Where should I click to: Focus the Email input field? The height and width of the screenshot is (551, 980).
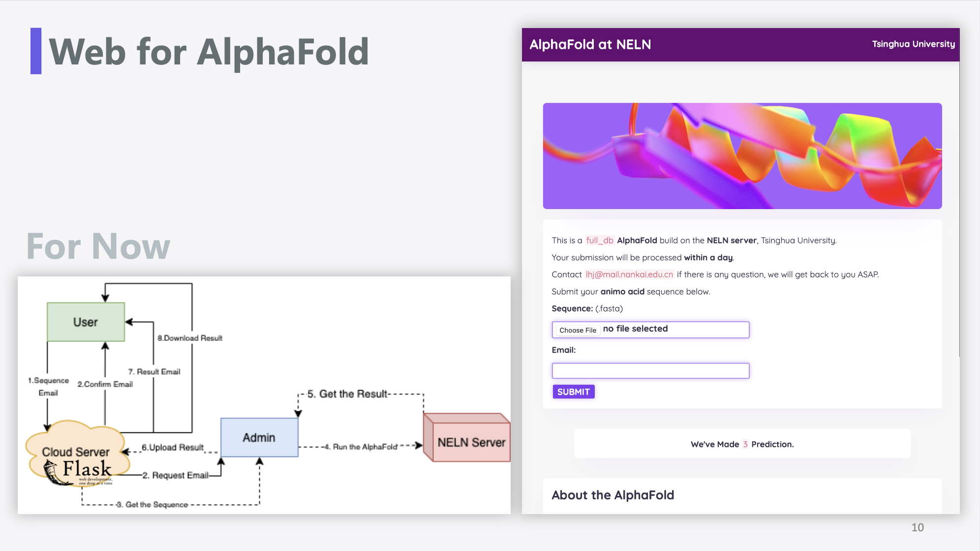click(x=650, y=370)
